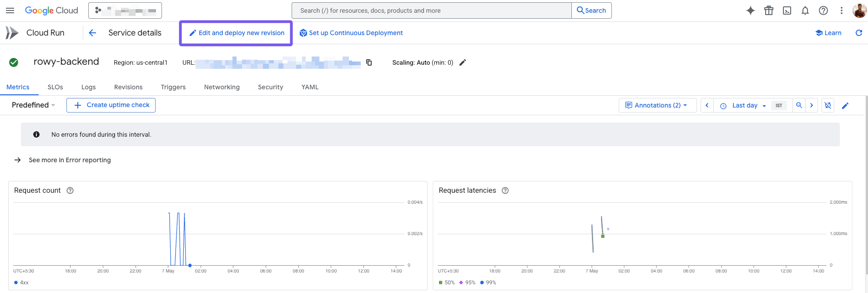Click the data point on Request count chart
The image size is (868, 293).
pyautogui.click(x=190, y=265)
